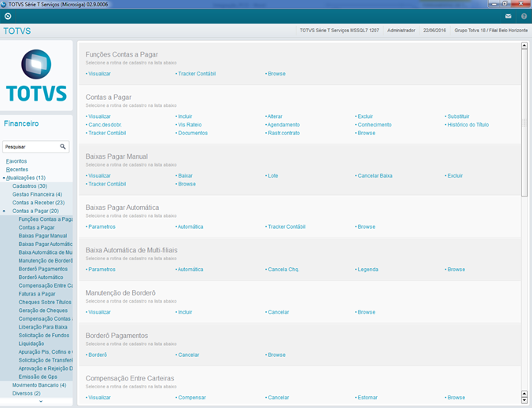This screenshot has width=532, height=408.
Task: Click scrollbar up arrow in main panel
Action: coord(524,46)
